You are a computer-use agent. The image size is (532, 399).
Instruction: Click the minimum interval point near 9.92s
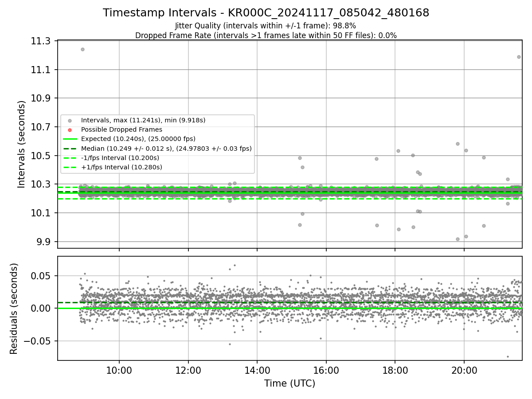(x=458, y=239)
